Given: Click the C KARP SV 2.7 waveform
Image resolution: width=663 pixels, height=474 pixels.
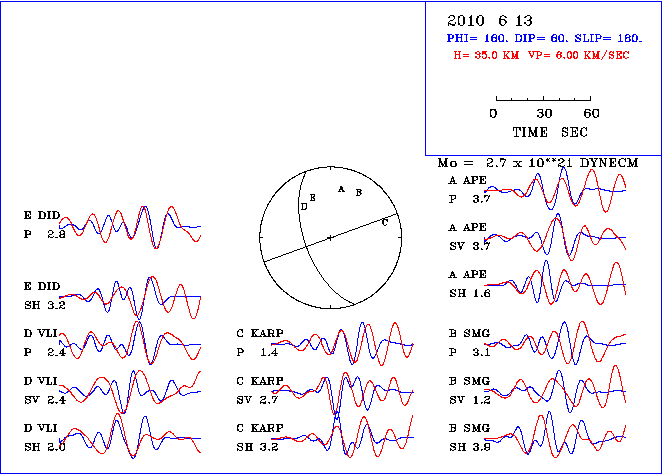Looking at the screenshot, I should [x=342, y=391].
